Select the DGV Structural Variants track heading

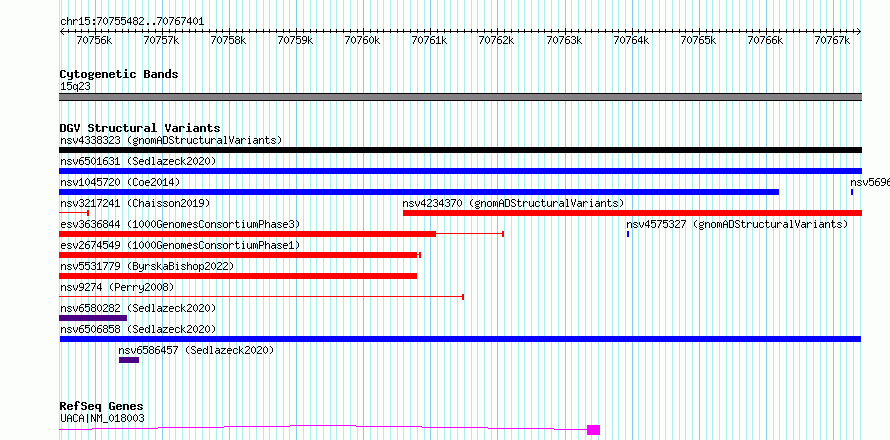[140, 128]
